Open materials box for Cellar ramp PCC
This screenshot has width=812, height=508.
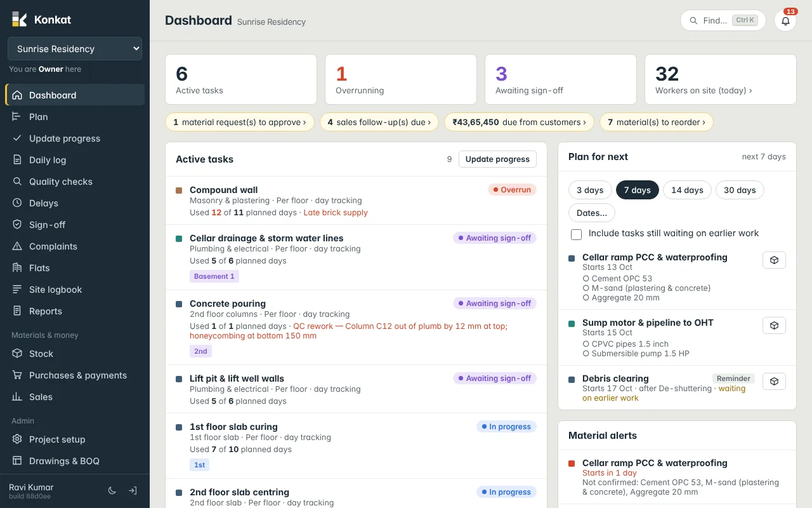pyautogui.click(x=774, y=260)
